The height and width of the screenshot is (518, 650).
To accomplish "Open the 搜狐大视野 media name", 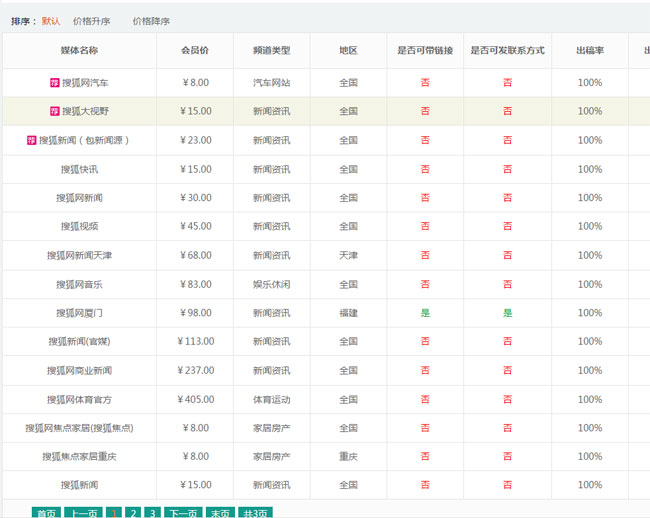I will click(x=85, y=111).
